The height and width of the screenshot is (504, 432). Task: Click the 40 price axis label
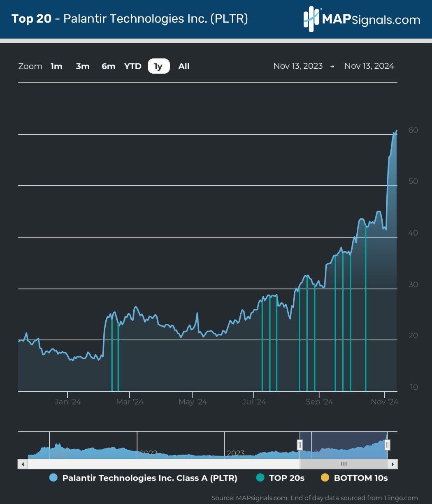click(x=413, y=233)
